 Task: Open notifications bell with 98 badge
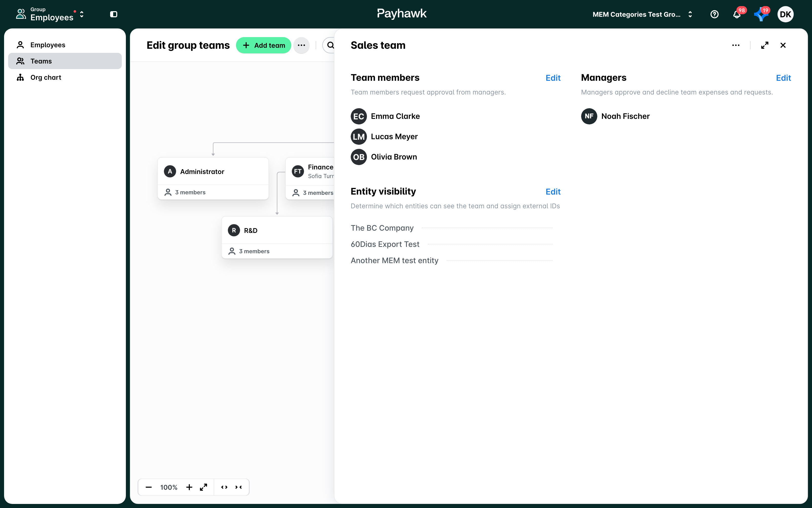click(x=736, y=14)
